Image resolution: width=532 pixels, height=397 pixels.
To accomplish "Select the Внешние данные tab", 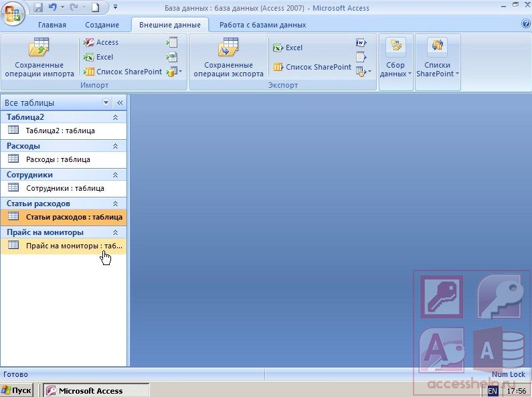I will (x=170, y=25).
